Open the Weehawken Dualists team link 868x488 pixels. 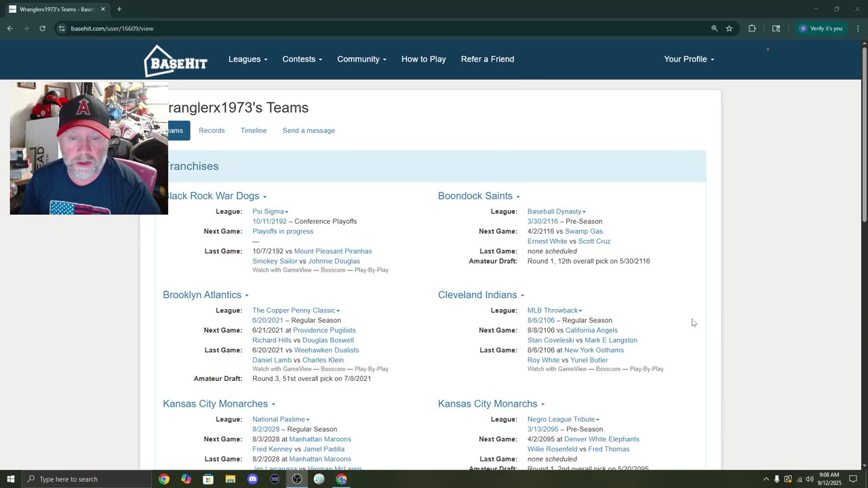click(327, 350)
